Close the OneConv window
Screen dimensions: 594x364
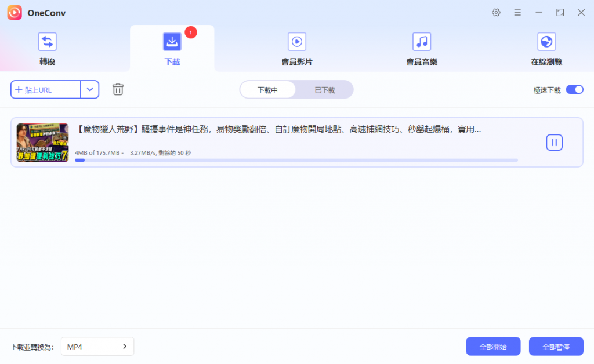pyautogui.click(x=581, y=13)
